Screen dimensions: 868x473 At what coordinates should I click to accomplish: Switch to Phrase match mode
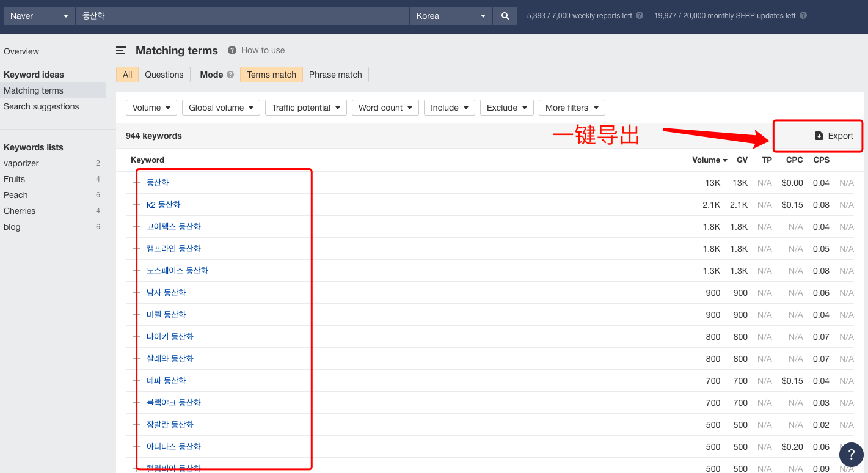click(335, 75)
